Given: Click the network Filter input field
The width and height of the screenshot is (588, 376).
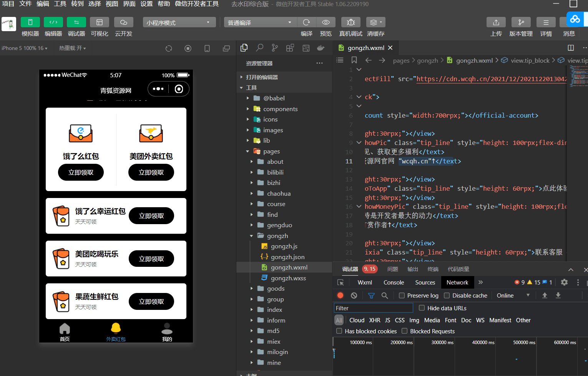Looking at the screenshot, I should pos(373,308).
